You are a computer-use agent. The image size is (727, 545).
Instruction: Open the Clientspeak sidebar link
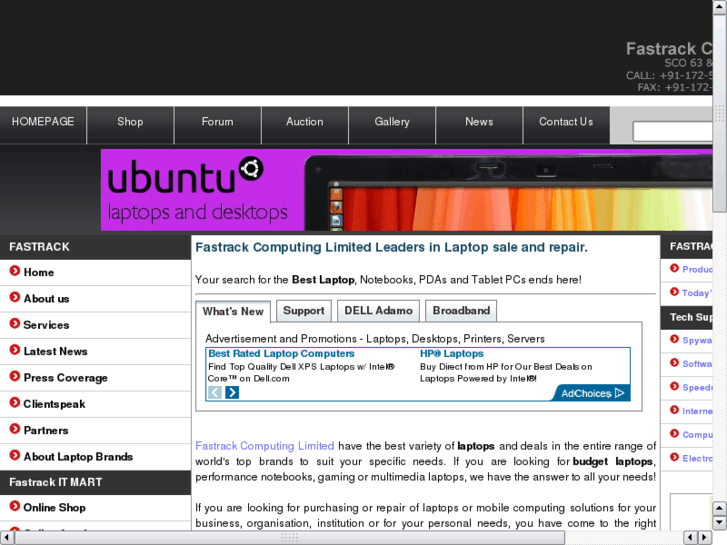pyautogui.click(x=54, y=404)
